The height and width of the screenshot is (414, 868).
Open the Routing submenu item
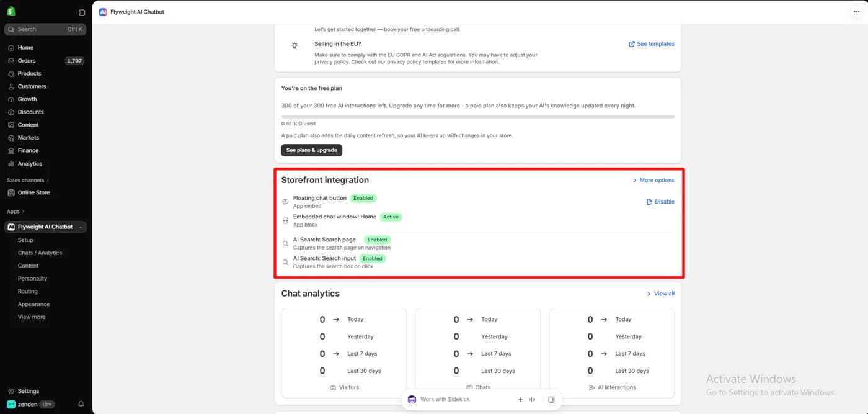click(28, 291)
